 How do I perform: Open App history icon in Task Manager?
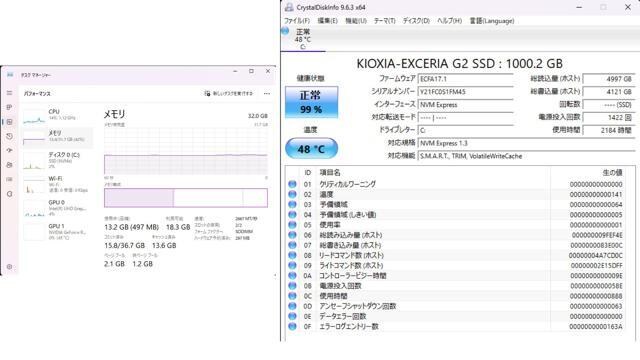[x=9, y=136]
